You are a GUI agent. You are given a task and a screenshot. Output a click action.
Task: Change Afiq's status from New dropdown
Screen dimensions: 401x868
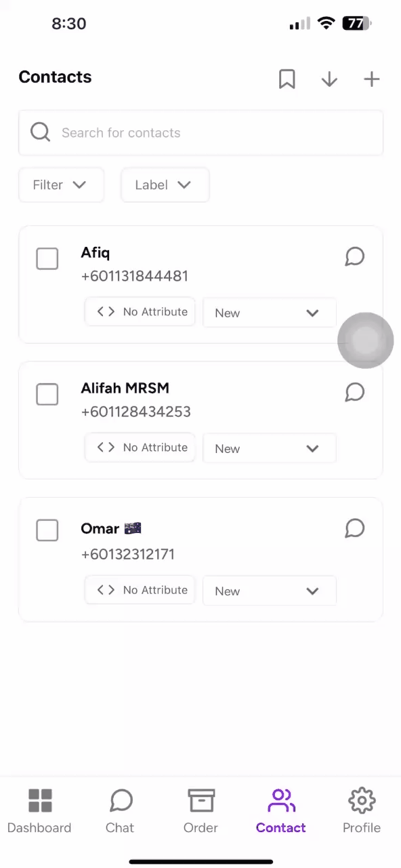pyautogui.click(x=270, y=313)
